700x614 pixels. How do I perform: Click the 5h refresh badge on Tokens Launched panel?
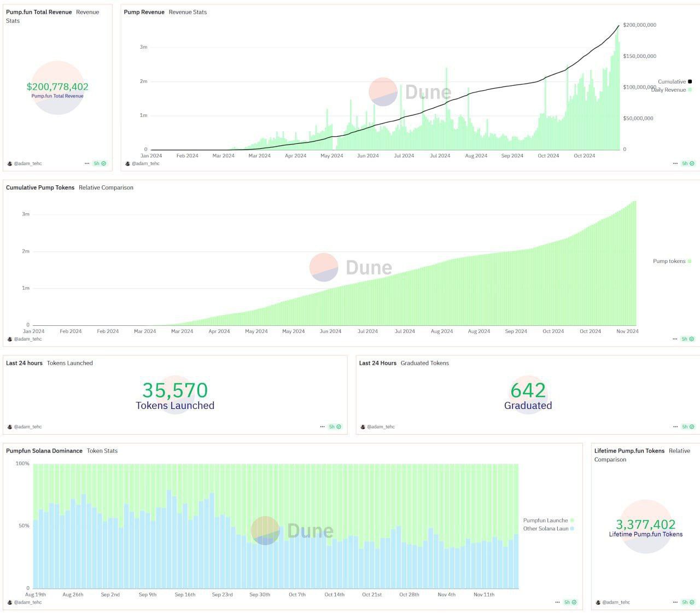coord(335,426)
